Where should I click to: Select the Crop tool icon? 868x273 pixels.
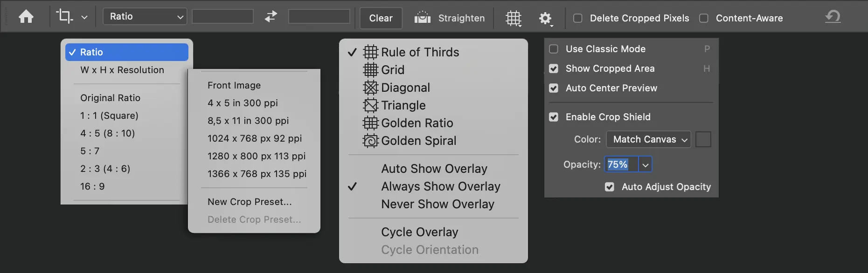pyautogui.click(x=64, y=17)
